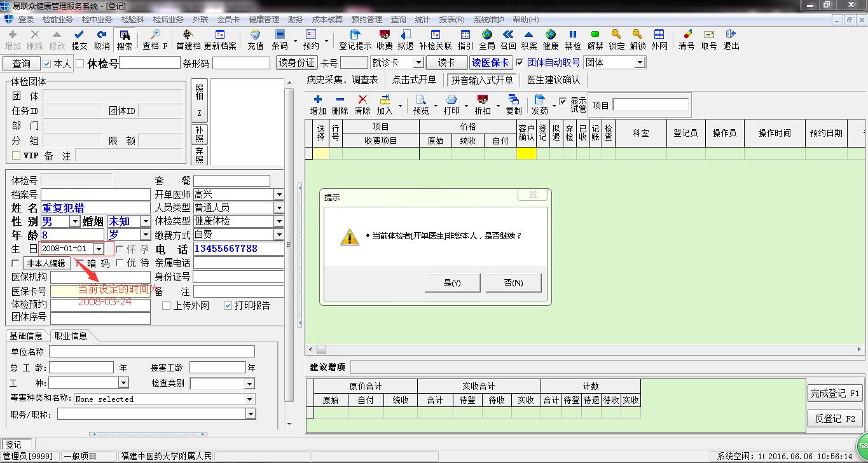Viewport: 868px width, 463px height.
Task: Enable the 上传外网 checkbox
Action: (x=167, y=305)
